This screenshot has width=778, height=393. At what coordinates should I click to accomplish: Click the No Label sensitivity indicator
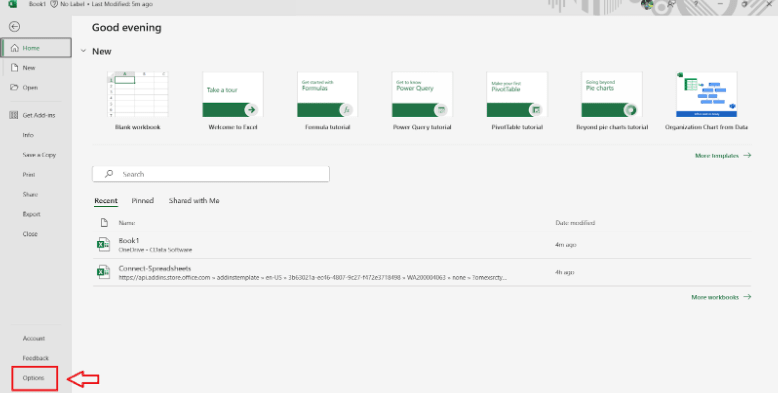click(x=67, y=4)
